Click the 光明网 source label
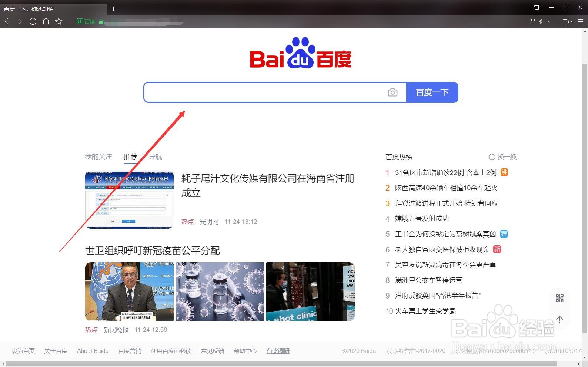Screen dimensions: 588x367 pos(209,222)
